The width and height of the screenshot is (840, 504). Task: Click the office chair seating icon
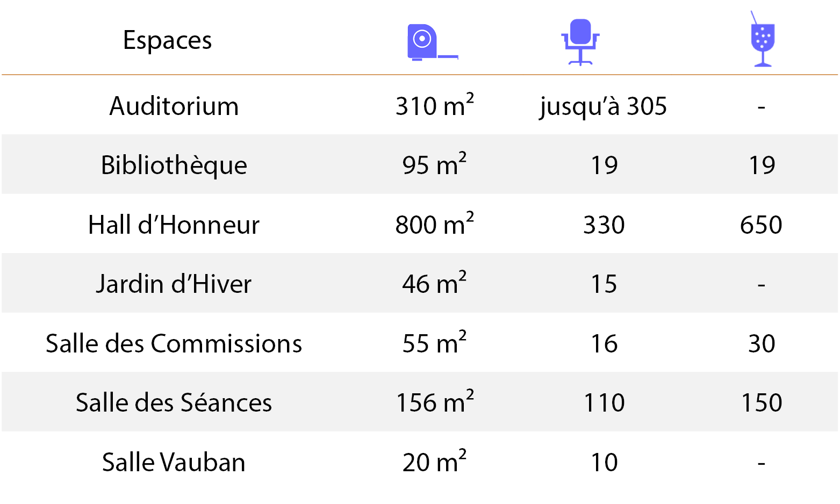click(580, 42)
